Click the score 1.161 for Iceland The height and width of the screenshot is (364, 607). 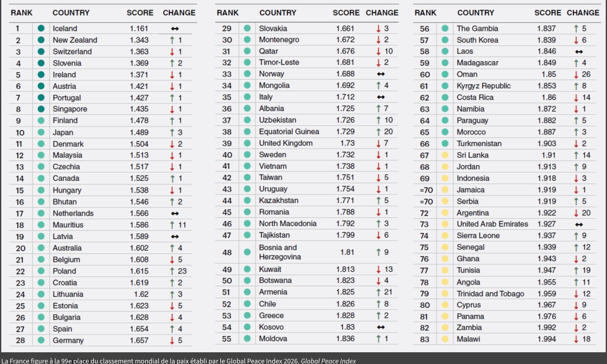(x=139, y=28)
